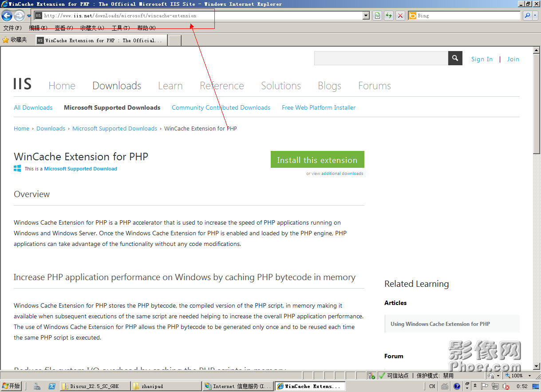Image resolution: width=541 pixels, height=392 pixels.
Task: Click the blue help question mark tray icon
Action: (457, 387)
